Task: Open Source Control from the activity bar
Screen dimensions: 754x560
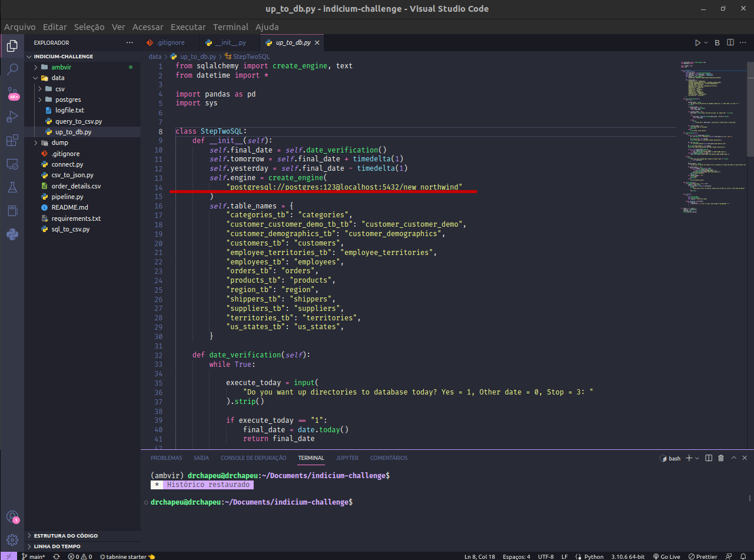Action: coord(12,93)
